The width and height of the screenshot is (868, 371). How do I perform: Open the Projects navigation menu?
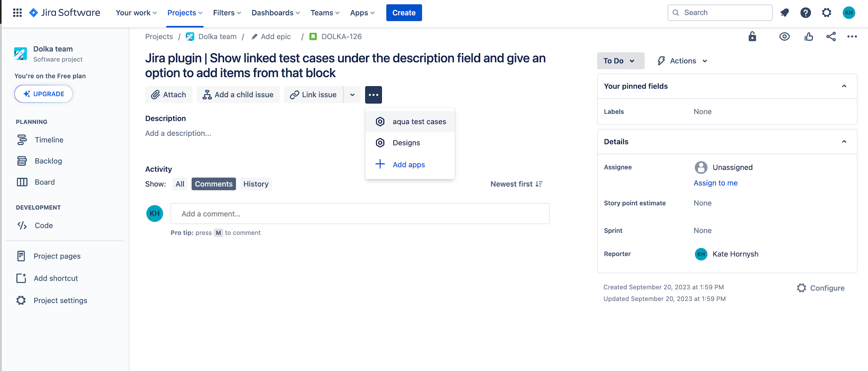(185, 13)
